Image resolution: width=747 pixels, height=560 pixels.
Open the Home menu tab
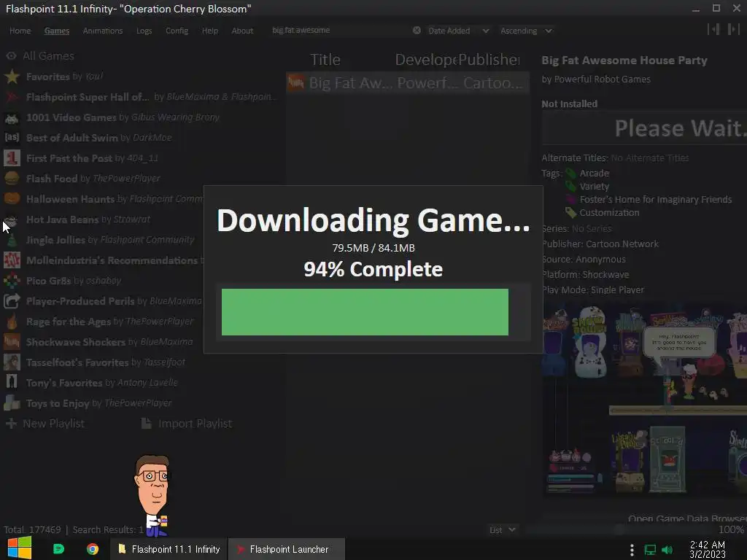(x=20, y=31)
